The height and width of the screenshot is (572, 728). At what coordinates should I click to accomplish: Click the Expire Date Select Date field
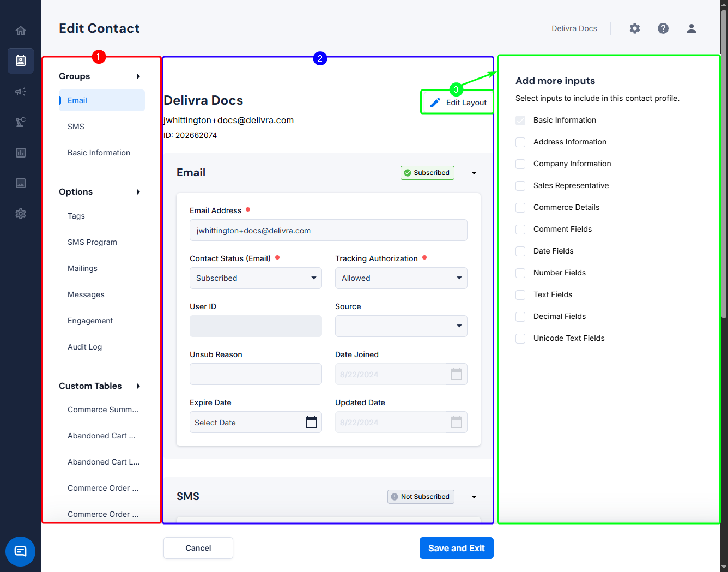click(256, 422)
